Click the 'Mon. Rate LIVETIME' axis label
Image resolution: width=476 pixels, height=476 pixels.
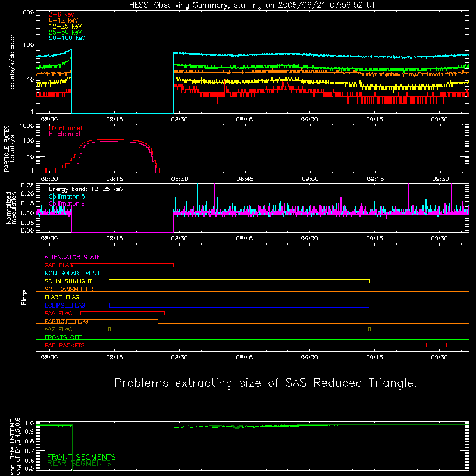coord(12,447)
